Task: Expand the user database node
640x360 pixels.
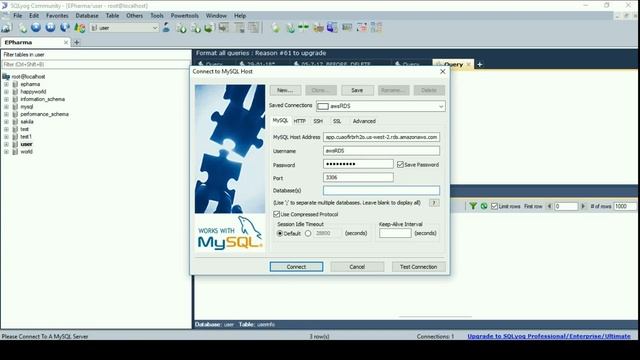Action: 6,144
